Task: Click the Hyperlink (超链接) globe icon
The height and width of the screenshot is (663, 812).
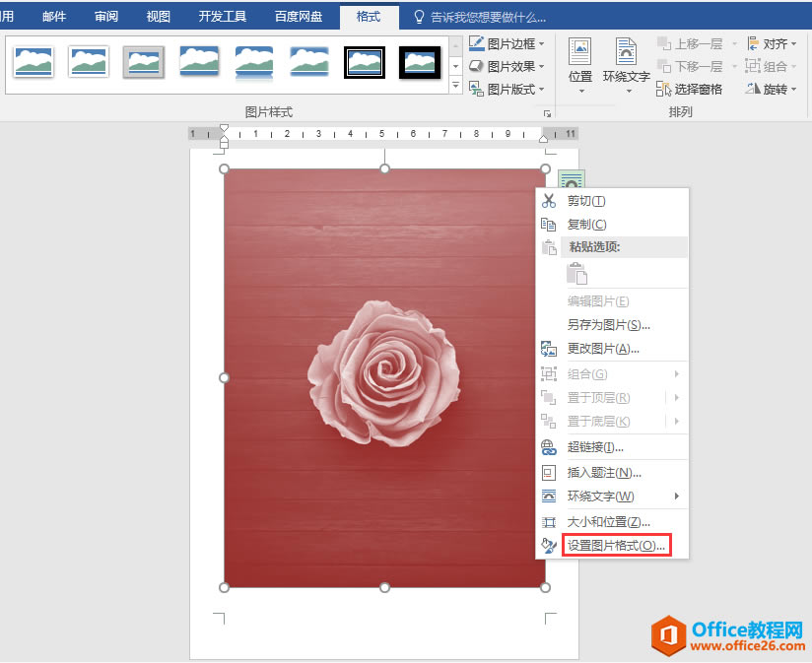Action: point(549,447)
